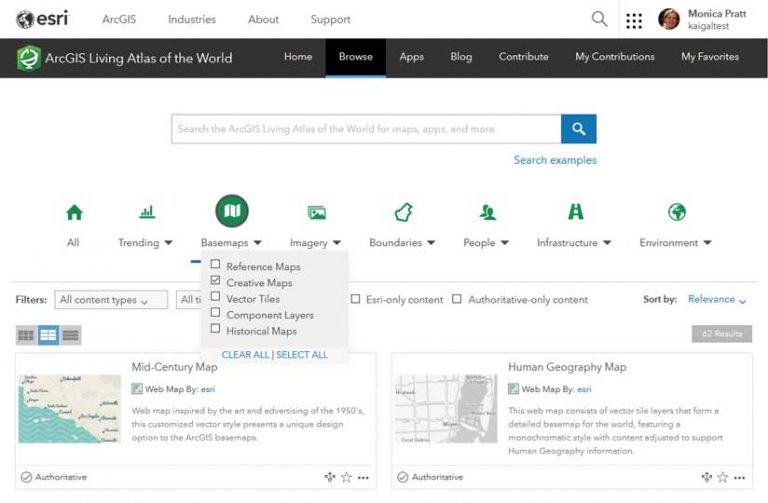The height and width of the screenshot is (503, 768).
Task: Expand the Relevance sort dropdown
Action: coord(717,299)
